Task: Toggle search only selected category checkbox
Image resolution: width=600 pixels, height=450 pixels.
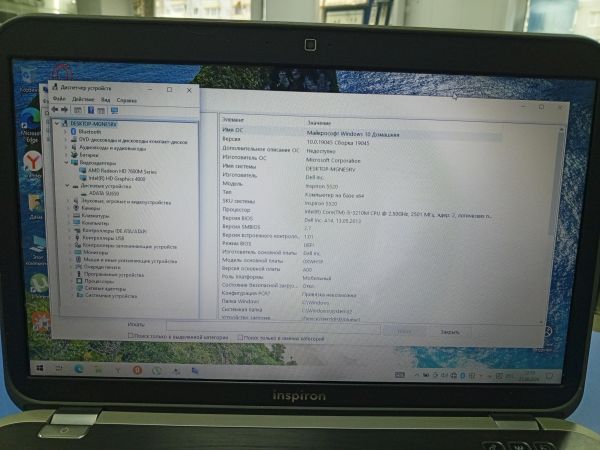Action: click(130, 336)
